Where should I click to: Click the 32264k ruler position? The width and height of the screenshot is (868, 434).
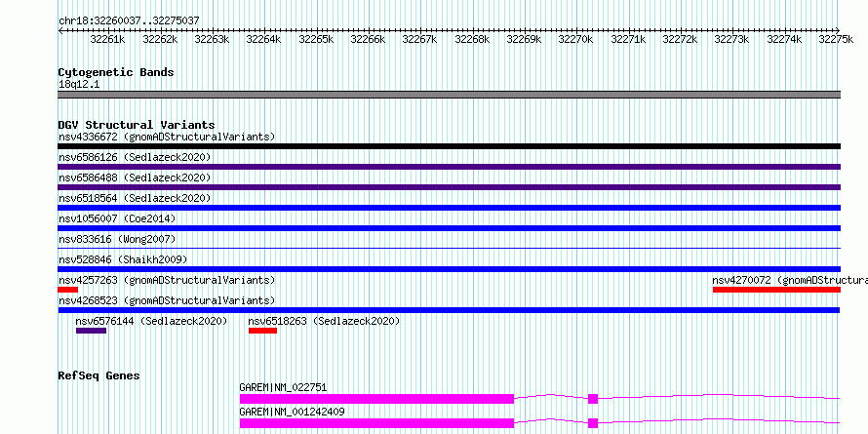(264, 39)
